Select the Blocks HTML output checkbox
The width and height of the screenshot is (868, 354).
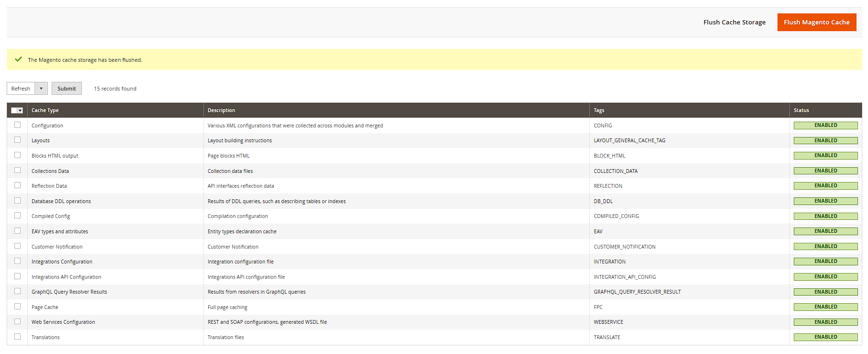click(x=18, y=155)
